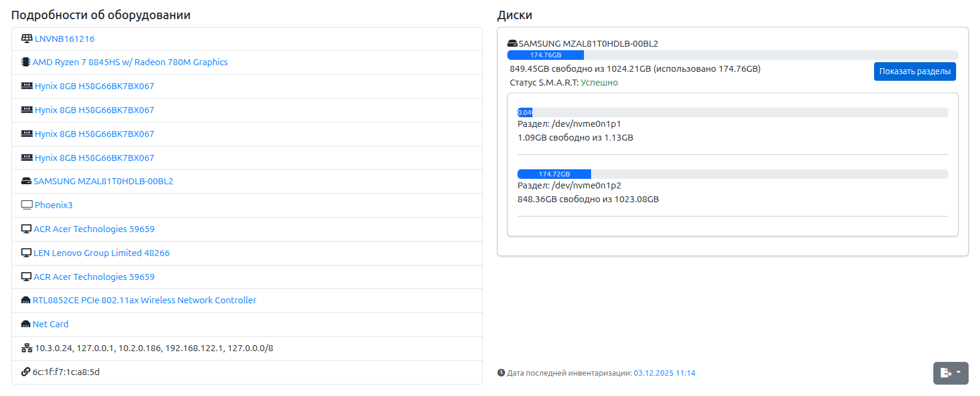Screen dimensions: 980x396
Task: Click the link icon beside MAC address
Action: [x=26, y=372]
